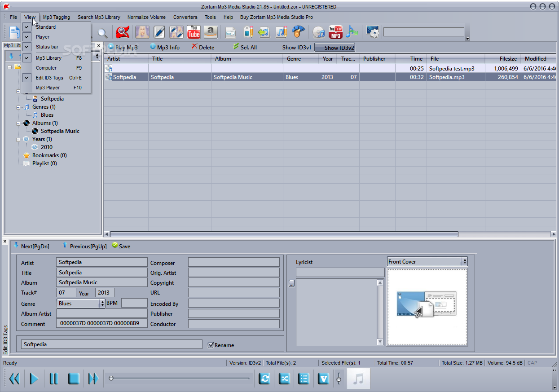Collapse the Genres tree node
The width and height of the screenshot is (559, 392).
coord(18,107)
